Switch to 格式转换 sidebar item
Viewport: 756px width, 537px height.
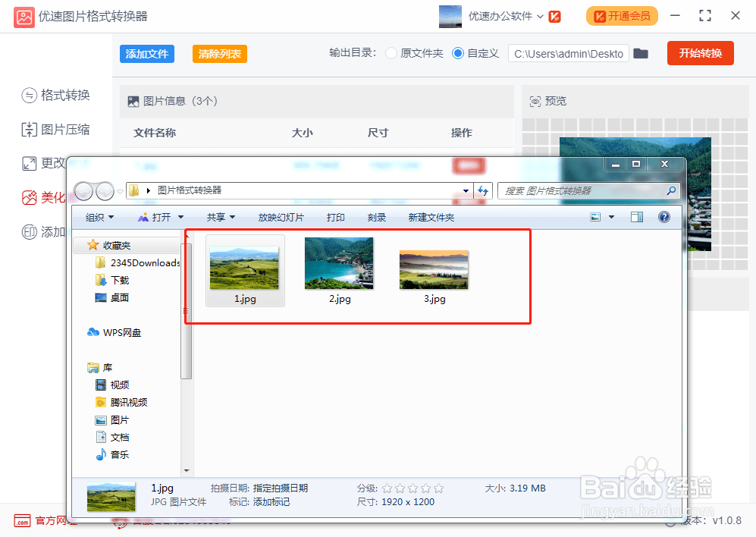56,95
